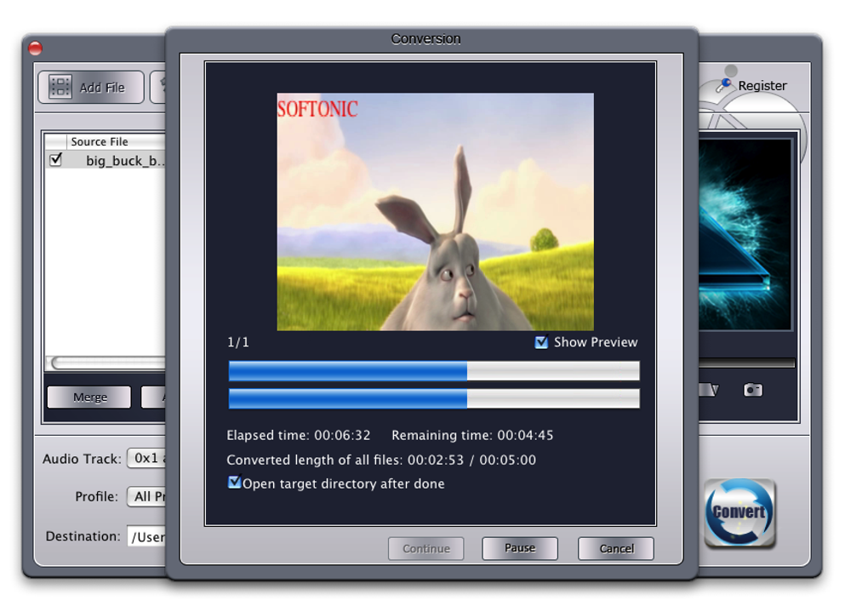The height and width of the screenshot is (612, 868).
Task: Click the Elapsed time 00:06:32 text
Action: [299, 435]
